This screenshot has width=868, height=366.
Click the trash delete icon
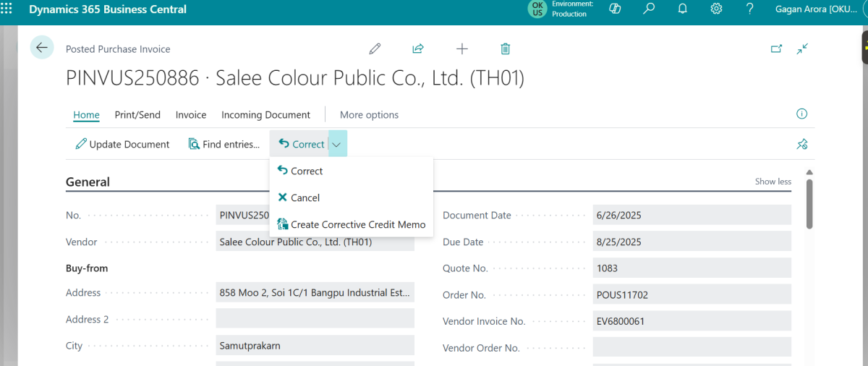click(506, 48)
